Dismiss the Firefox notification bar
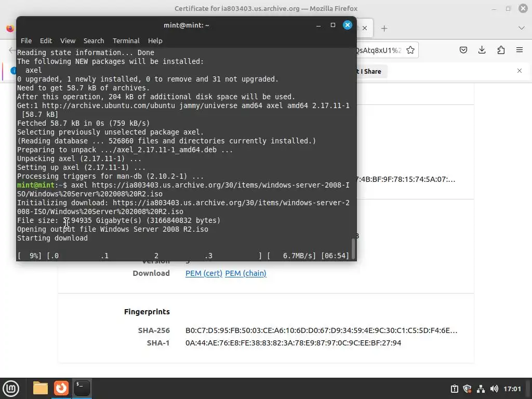 point(520,71)
